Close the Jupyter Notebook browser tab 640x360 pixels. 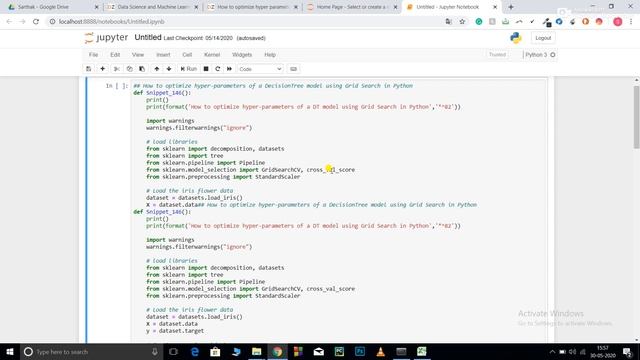point(495,7)
